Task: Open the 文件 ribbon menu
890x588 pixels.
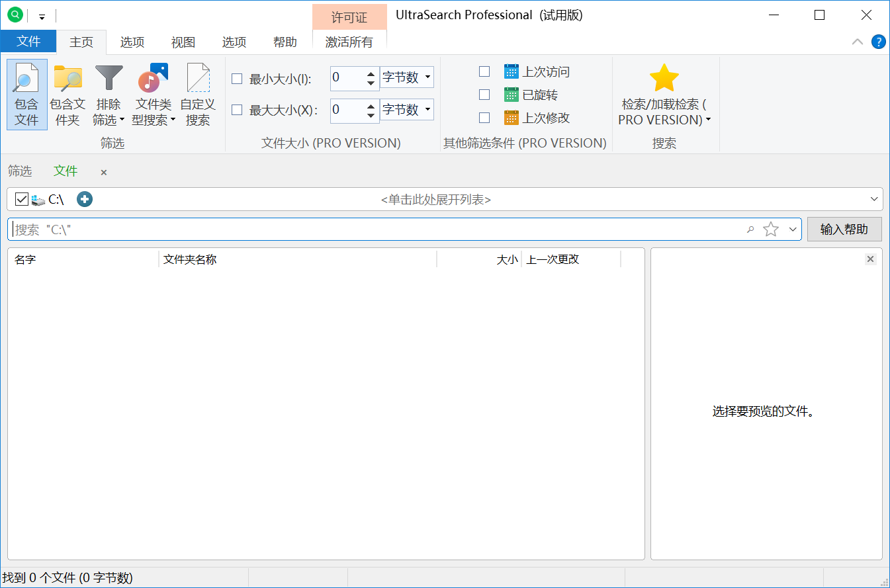Action: (28, 42)
